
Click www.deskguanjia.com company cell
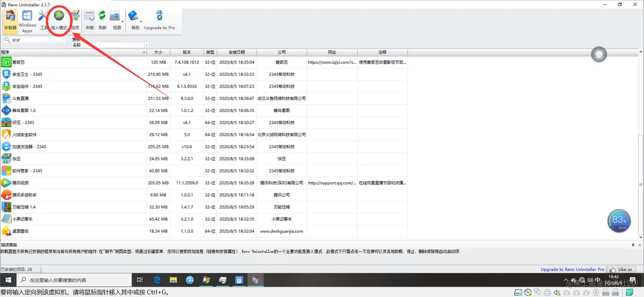tap(282, 231)
